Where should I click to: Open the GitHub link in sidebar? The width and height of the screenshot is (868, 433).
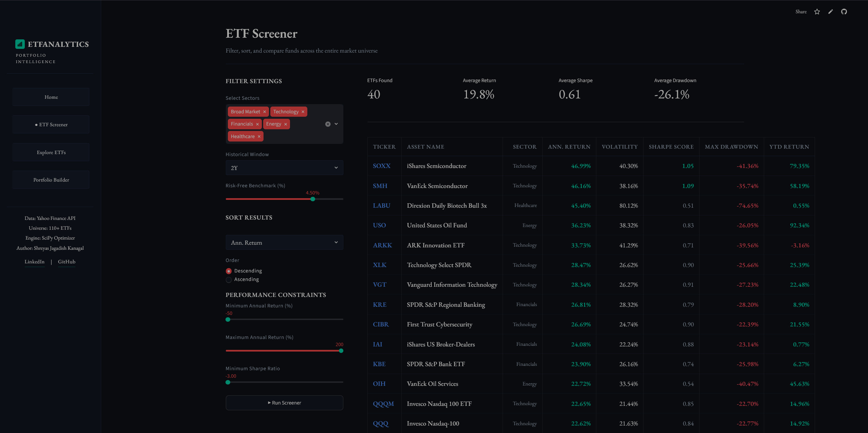point(67,262)
